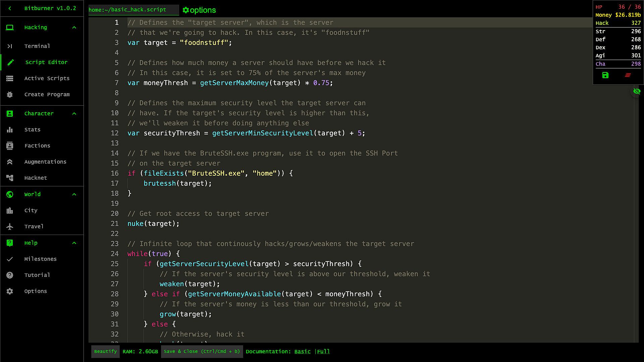Collapse the sidebar with back arrow
This screenshot has height=362, width=644.
[x=10, y=8]
